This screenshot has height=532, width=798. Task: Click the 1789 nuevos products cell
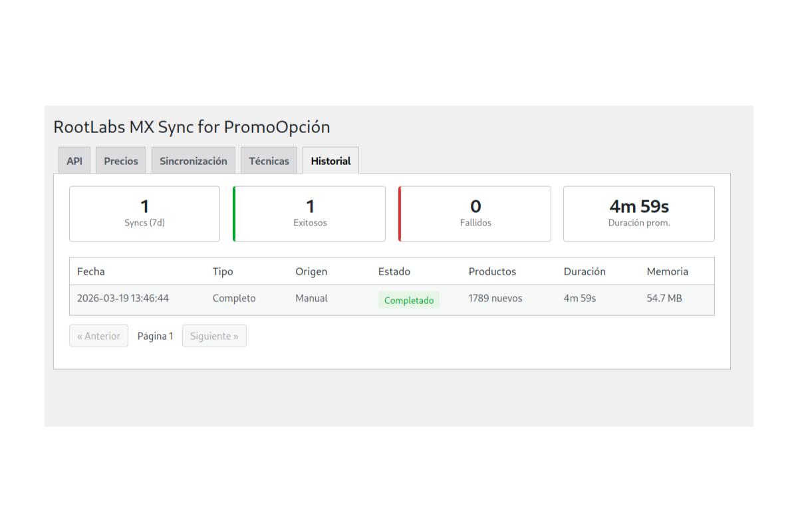click(x=495, y=299)
